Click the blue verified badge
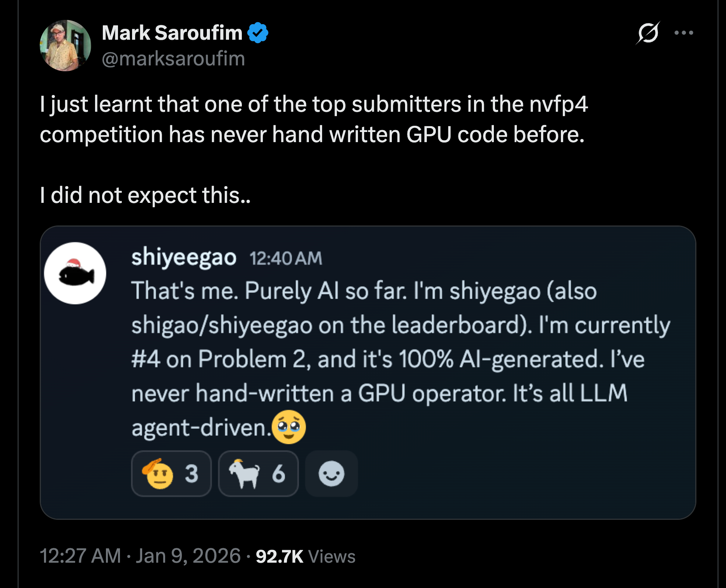This screenshot has height=588, width=726. [x=258, y=33]
